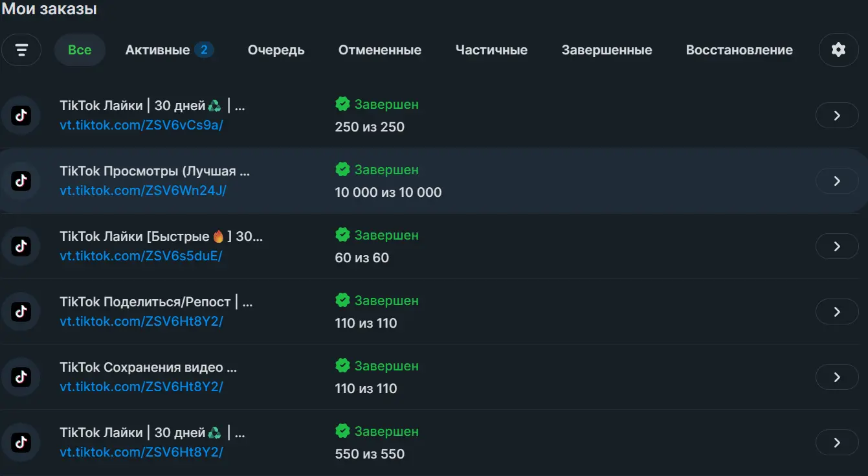Viewport: 868px width, 476px height.
Task: Open link vt.tiktok.com/ZSV6s5duE/
Action: pos(141,256)
